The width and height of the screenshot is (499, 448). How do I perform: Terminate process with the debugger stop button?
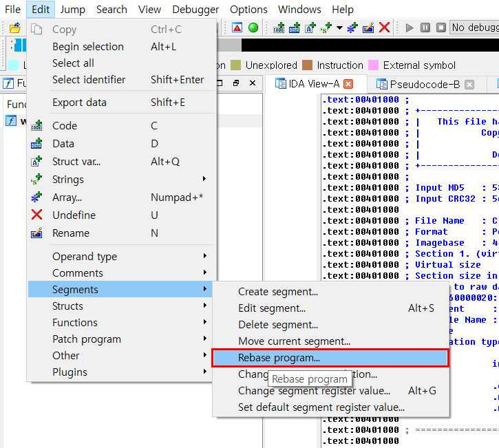click(x=441, y=28)
